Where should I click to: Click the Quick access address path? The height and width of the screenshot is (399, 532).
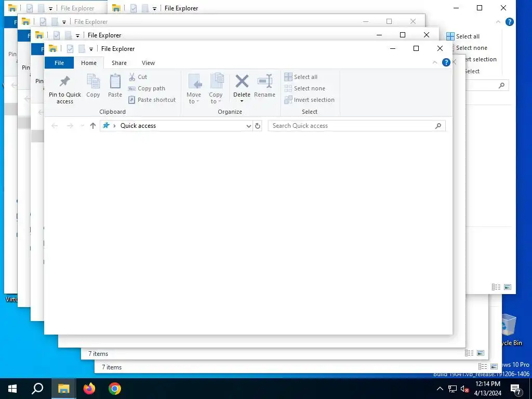138,126
